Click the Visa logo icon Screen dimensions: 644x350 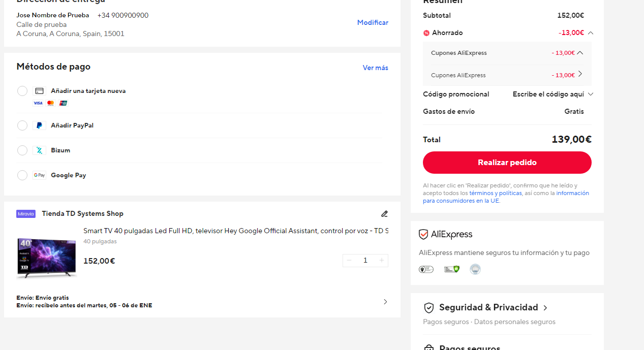(38, 103)
